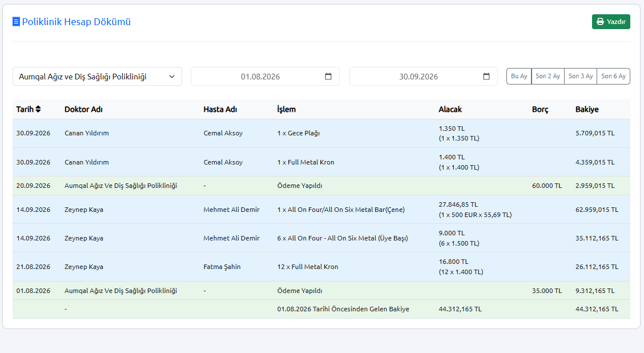Sort table using the Tarih sort arrows

point(38,109)
